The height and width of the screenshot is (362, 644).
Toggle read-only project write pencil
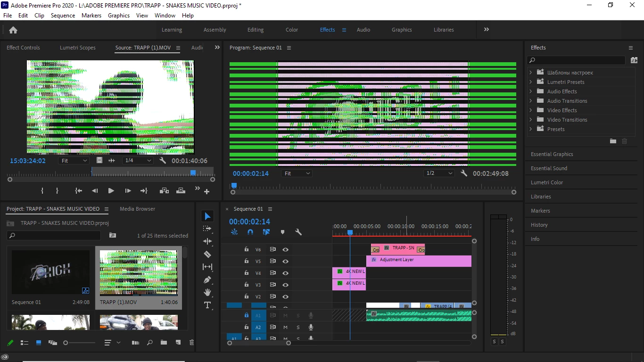10,343
